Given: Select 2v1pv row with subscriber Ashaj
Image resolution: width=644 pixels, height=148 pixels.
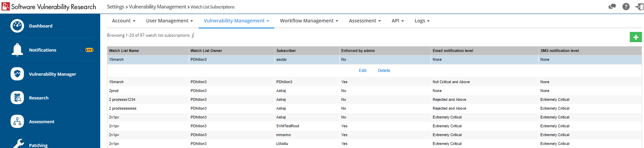Looking at the screenshot, I should [x=374, y=117].
